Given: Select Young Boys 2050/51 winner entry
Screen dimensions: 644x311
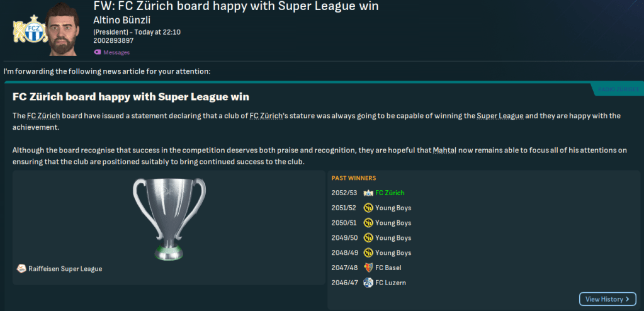Looking at the screenshot, I should tap(393, 223).
